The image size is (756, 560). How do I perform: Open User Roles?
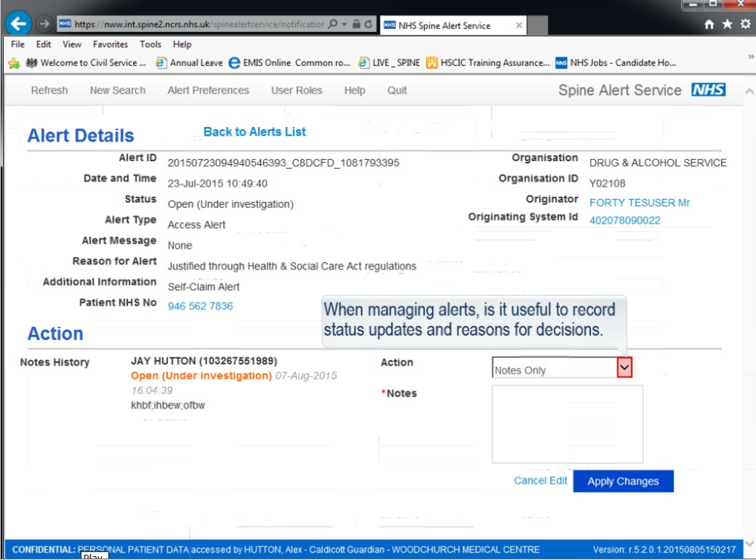tap(297, 90)
